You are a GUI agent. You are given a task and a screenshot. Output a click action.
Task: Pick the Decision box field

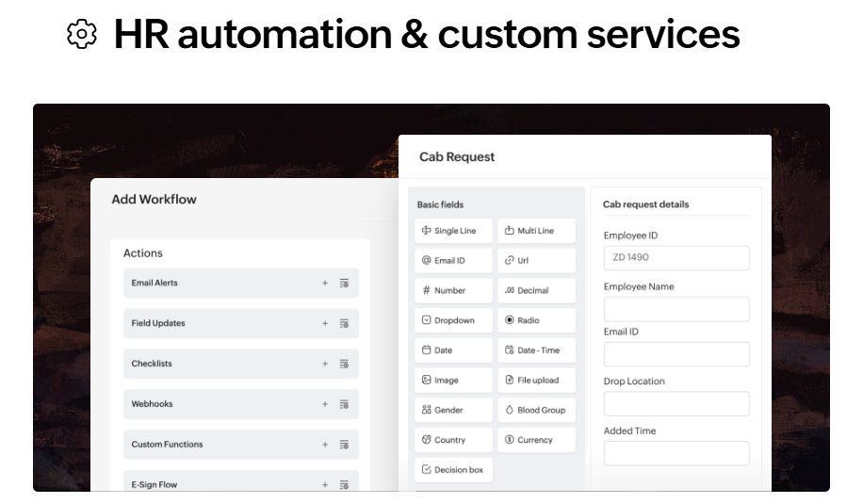pyautogui.click(x=453, y=469)
